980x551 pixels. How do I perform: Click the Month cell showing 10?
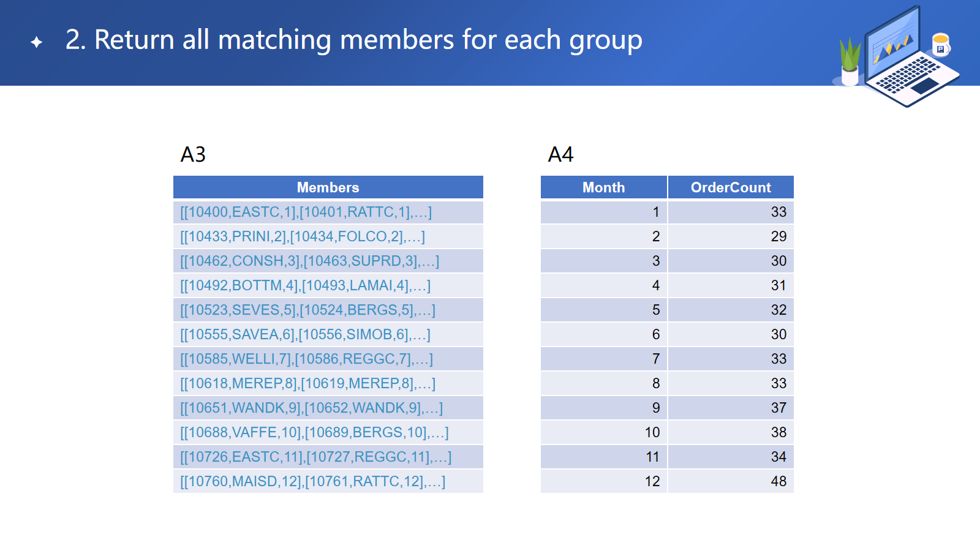652,433
